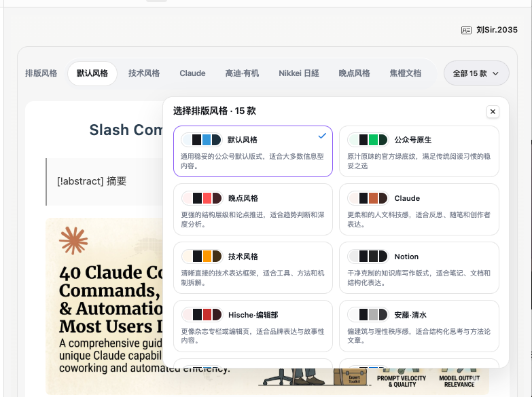This screenshot has width=532, height=397.
Task: Click the 安藤·清水 card description text
Action: coord(419,336)
